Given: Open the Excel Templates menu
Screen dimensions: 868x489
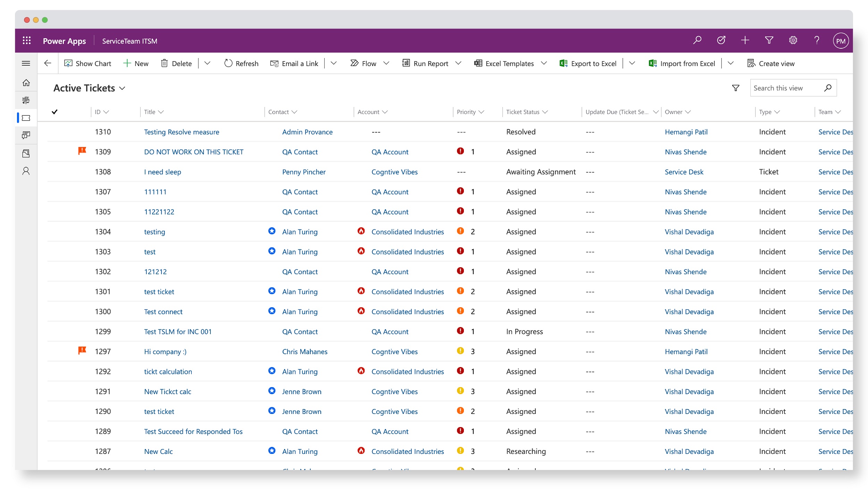Looking at the screenshot, I should pos(510,63).
